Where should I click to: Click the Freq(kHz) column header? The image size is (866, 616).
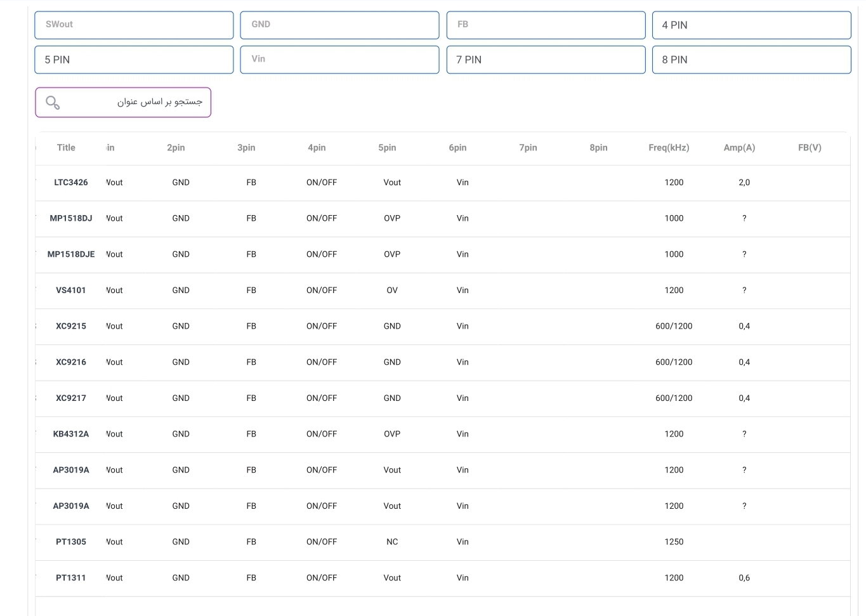pos(669,148)
